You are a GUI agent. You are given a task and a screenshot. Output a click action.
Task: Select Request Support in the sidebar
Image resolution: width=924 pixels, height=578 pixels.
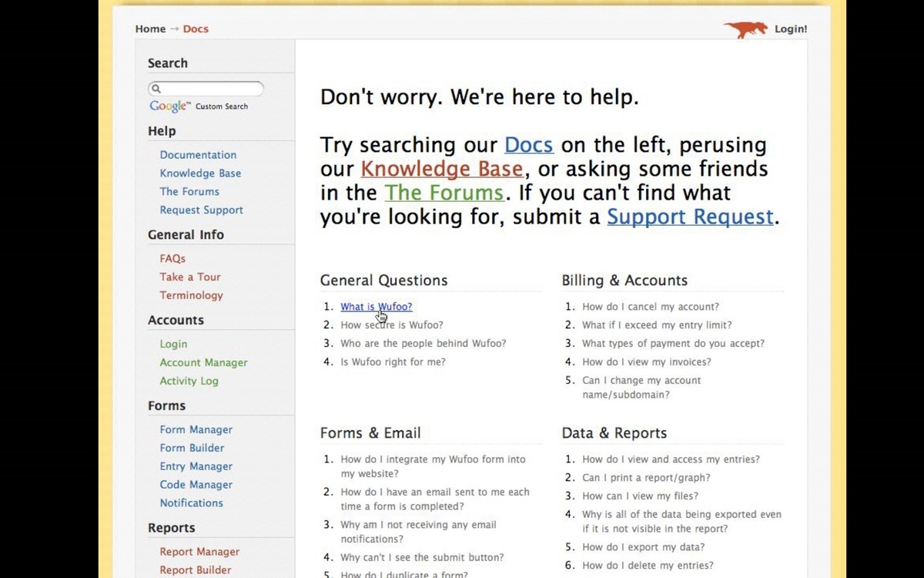[201, 210]
